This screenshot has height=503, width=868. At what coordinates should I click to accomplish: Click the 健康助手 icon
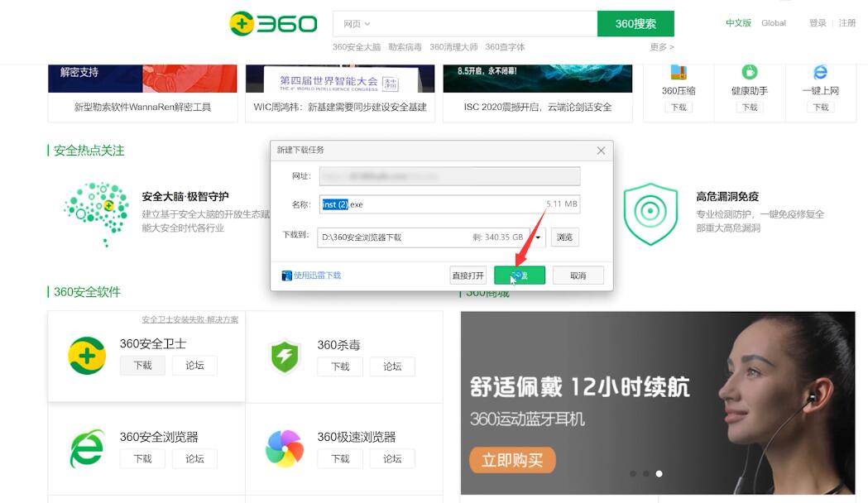click(x=750, y=72)
